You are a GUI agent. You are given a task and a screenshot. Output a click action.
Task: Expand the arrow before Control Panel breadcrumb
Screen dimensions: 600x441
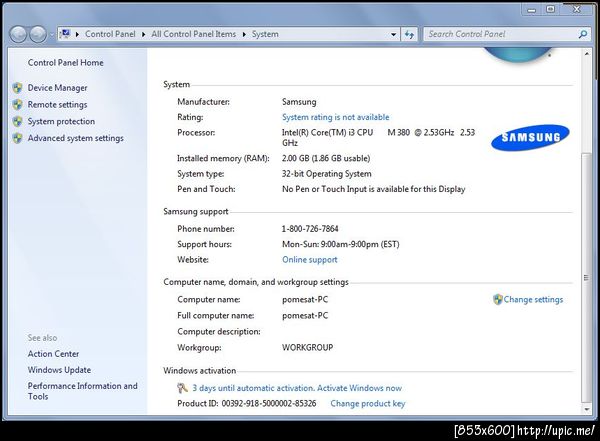pos(77,34)
